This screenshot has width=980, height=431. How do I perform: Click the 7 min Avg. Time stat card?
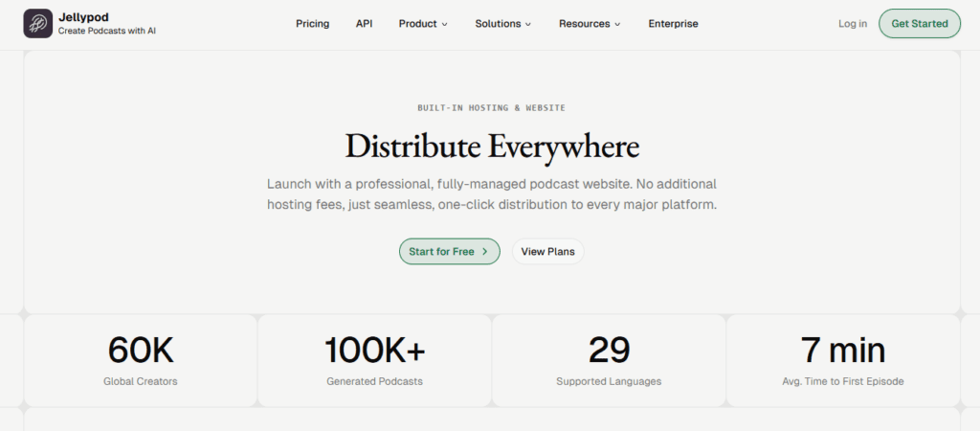(842, 360)
